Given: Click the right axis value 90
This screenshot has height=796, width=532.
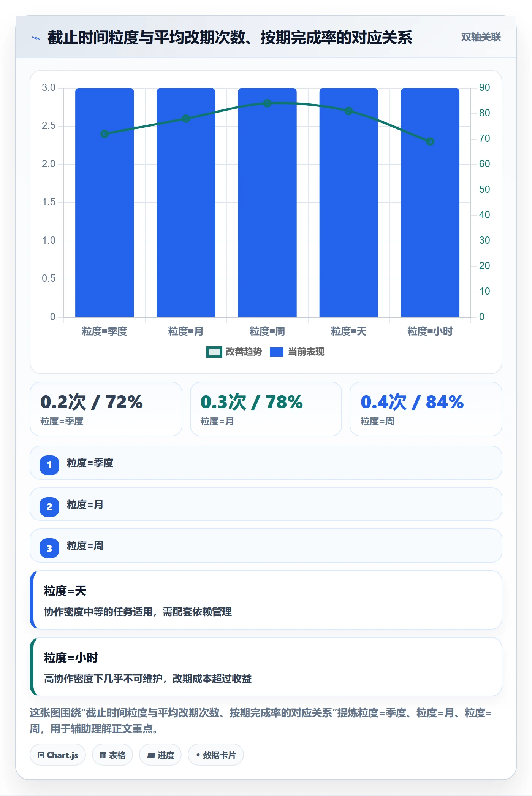Looking at the screenshot, I should click(x=484, y=88).
